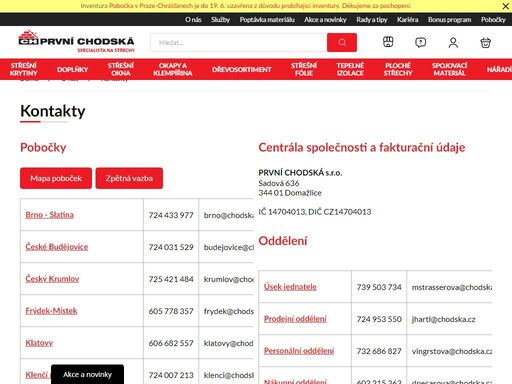Open the Brno - Slatina branch link

point(49,215)
